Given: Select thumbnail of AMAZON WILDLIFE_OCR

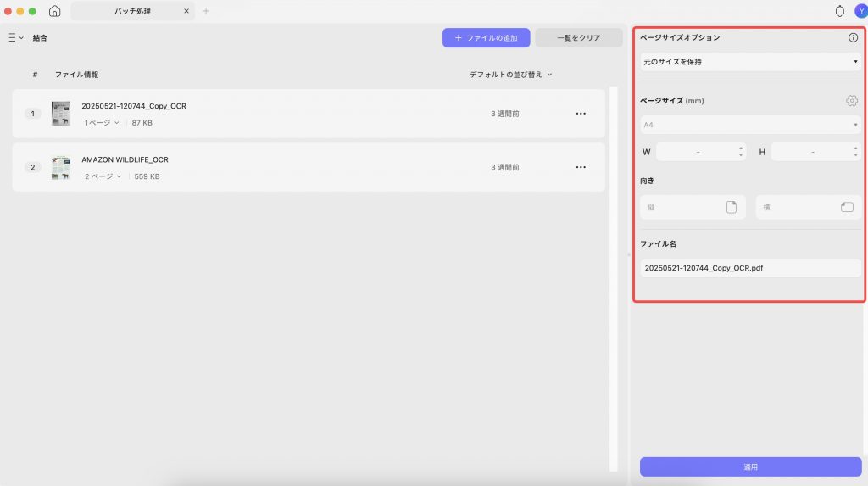Looking at the screenshot, I should [61, 167].
